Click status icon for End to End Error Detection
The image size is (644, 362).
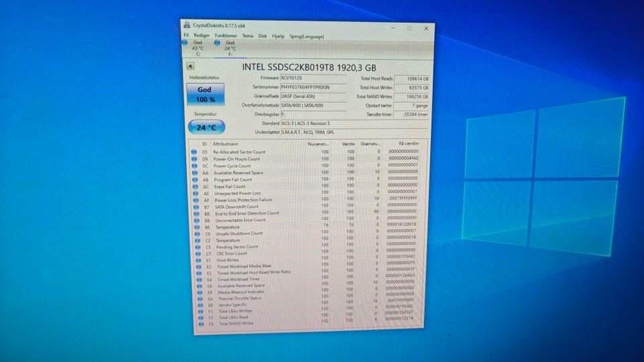point(197,214)
